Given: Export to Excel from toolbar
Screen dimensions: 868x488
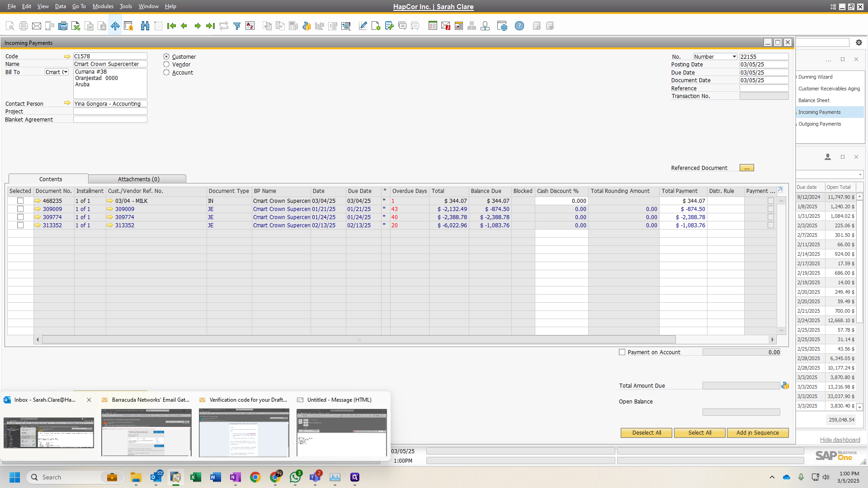Looking at the screenshot, I should tap(76, 26).
